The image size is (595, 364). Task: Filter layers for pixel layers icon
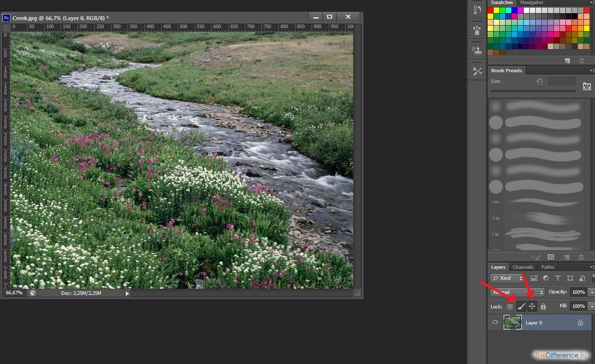click(534, 278)
